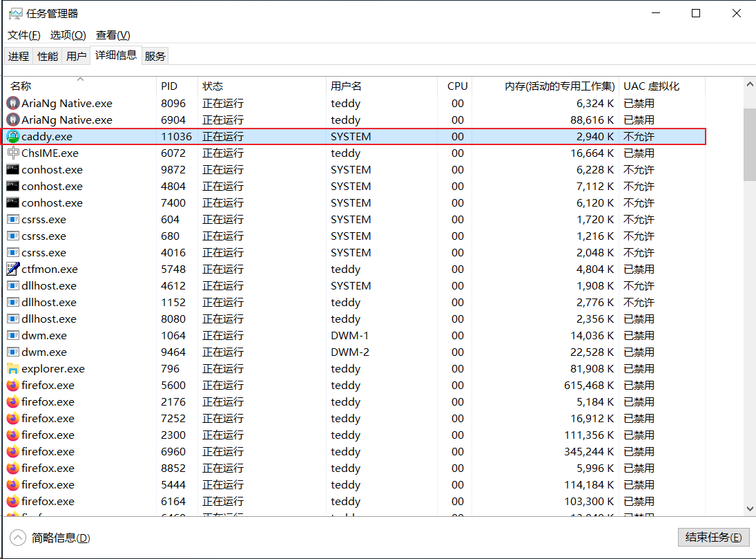Viewport: 756px width, 559px height.
Task: Click the memory value 16,664 K
Action: pyautogui.click(x=592, y=153)
